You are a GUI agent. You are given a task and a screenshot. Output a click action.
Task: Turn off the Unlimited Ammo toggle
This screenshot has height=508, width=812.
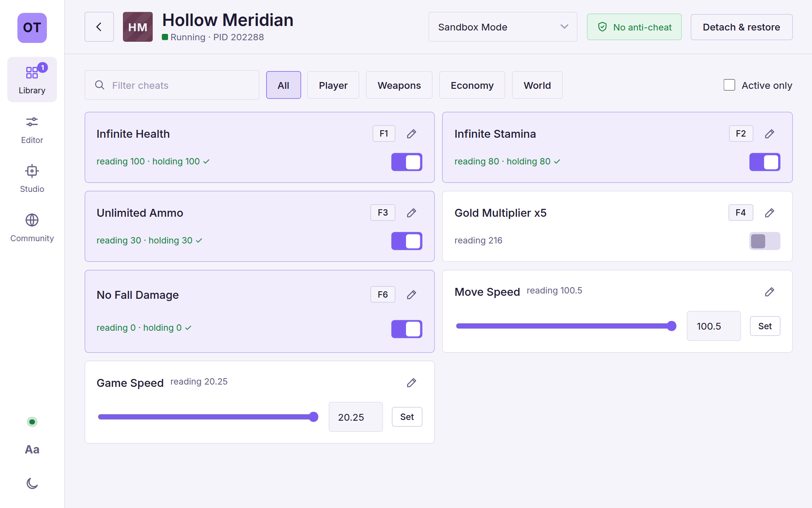tap(407, 241)
